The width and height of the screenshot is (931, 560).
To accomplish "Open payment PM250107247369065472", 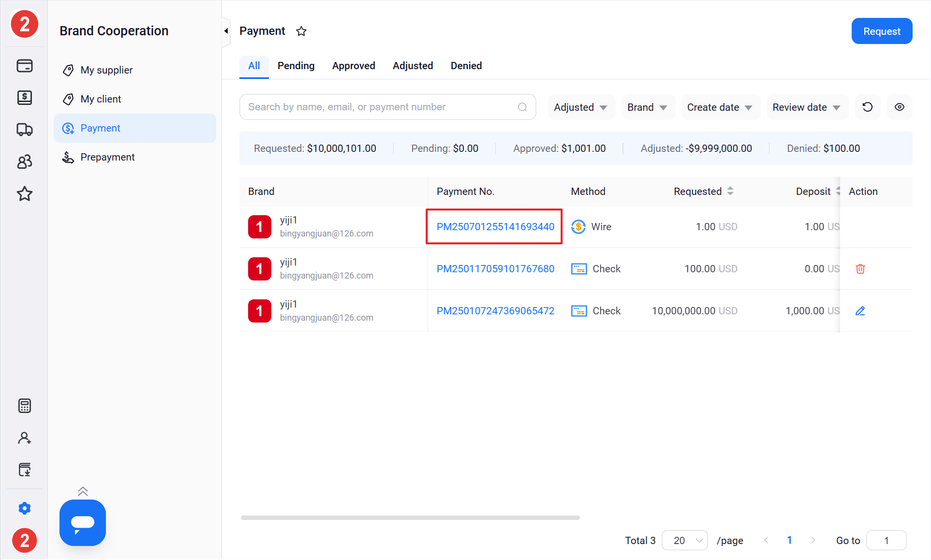I will pyautogui.click(x=495, y=311).
